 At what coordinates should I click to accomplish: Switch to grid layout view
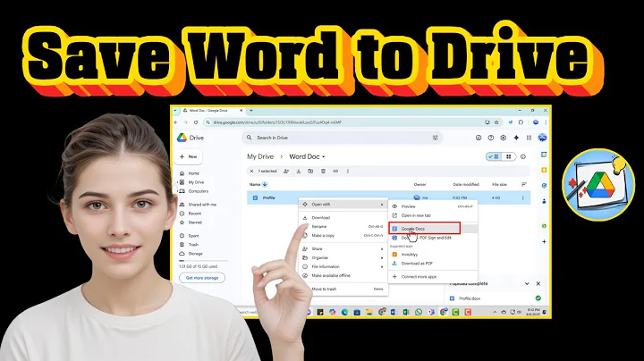tap(508, 156)
